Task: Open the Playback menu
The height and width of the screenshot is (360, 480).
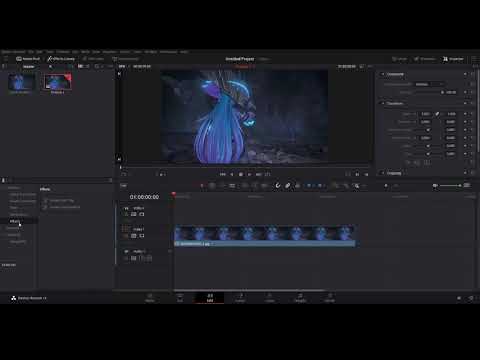Action: click(110, 52)
